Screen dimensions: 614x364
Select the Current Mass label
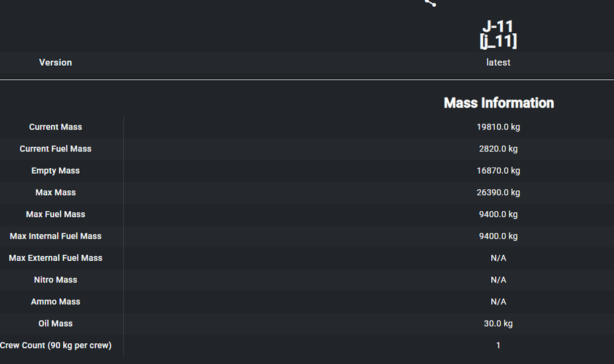[x=55, y=127]
